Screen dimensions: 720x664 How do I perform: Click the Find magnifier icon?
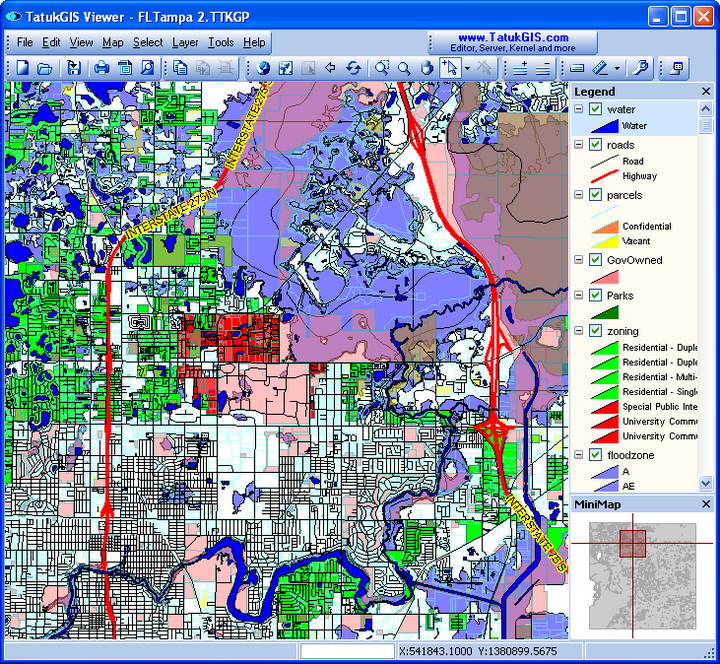640,68
